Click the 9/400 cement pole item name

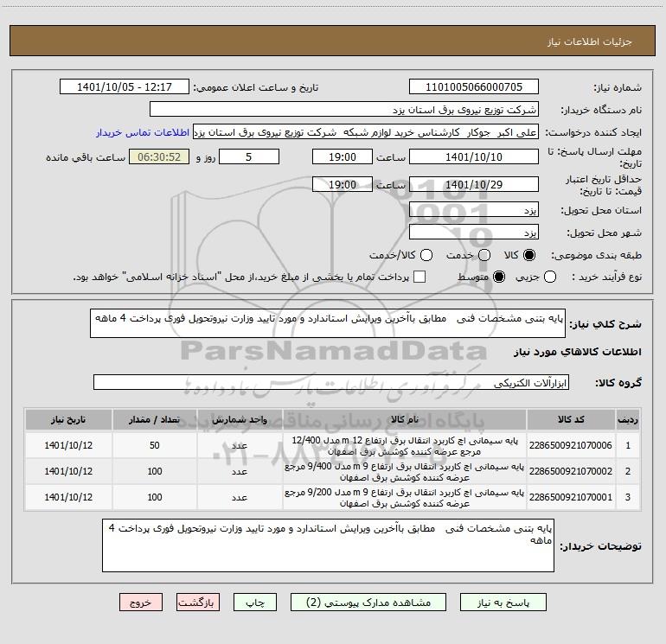[x=405, y=472]
